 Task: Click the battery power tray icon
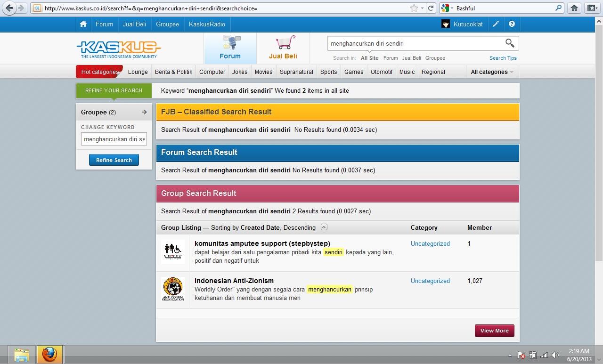tap(533, 355)
